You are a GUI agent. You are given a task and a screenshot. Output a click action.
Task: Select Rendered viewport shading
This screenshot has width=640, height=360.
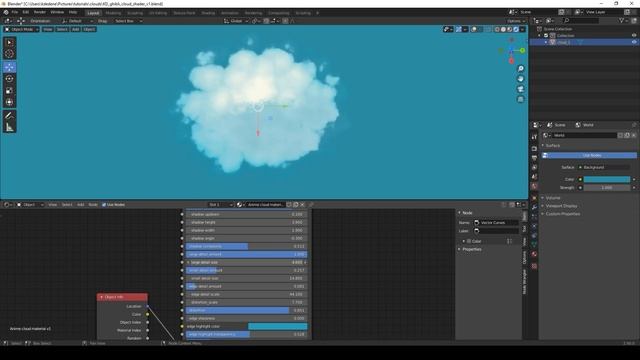[x=516, y=29]
